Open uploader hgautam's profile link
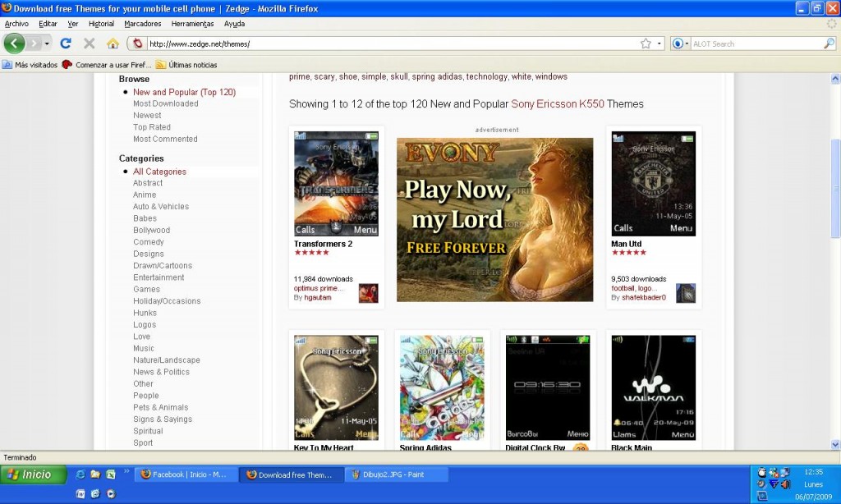This screenshot has height=504, width=841. [x=318, y=298]
